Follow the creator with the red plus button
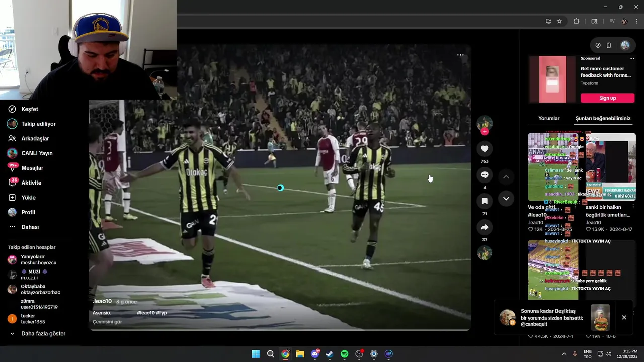 [485, 132]
